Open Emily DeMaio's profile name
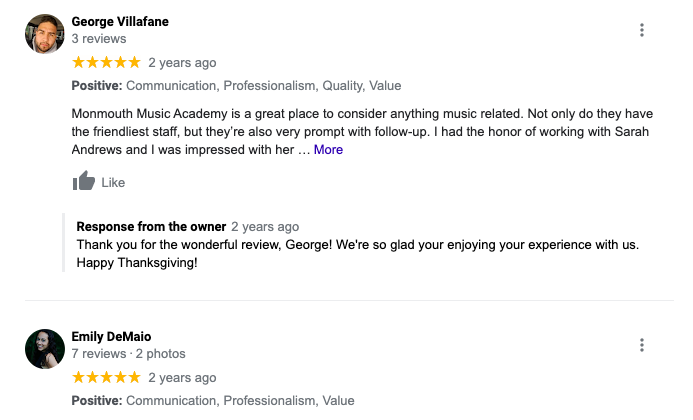The height and width of the screenshot is (420, 693). pyautogui.click(x=111, y=336)
